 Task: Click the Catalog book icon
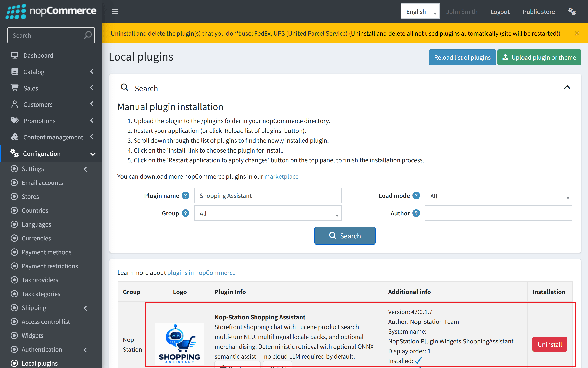coord(14,72)
